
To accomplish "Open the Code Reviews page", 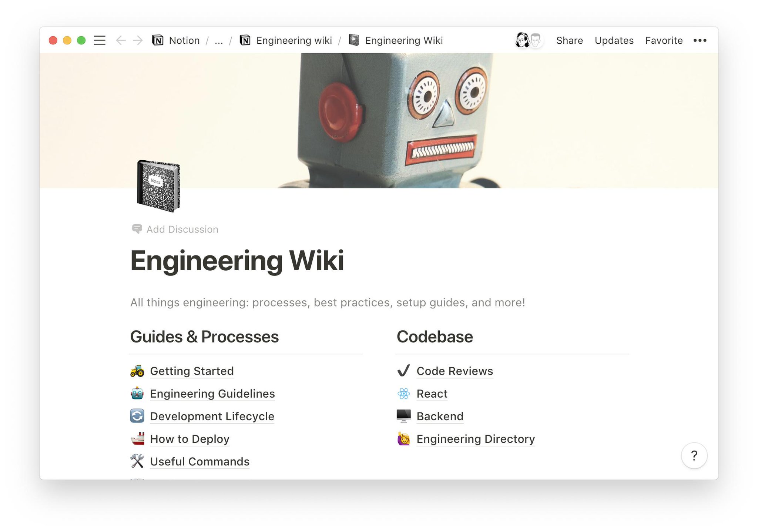I will pos(455,371).
